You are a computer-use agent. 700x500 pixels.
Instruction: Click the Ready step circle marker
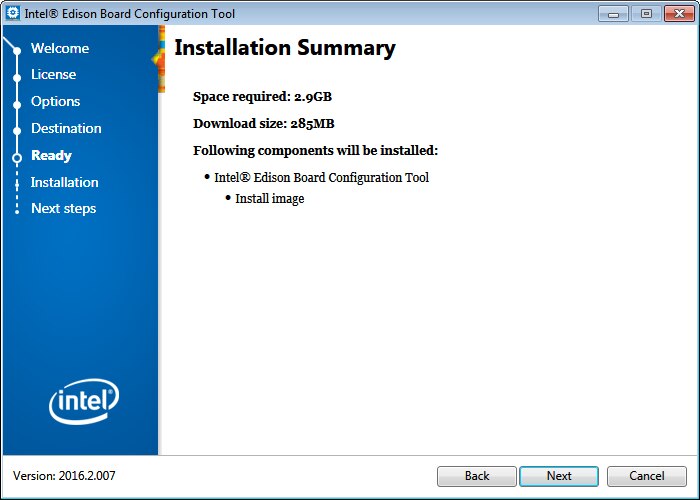point(17,158)
